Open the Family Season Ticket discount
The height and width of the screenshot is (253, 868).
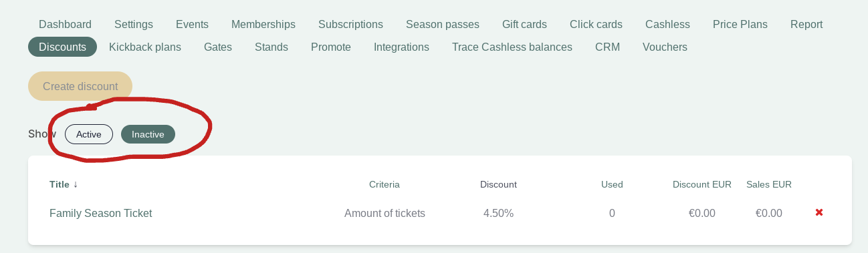tap(101, 214)
